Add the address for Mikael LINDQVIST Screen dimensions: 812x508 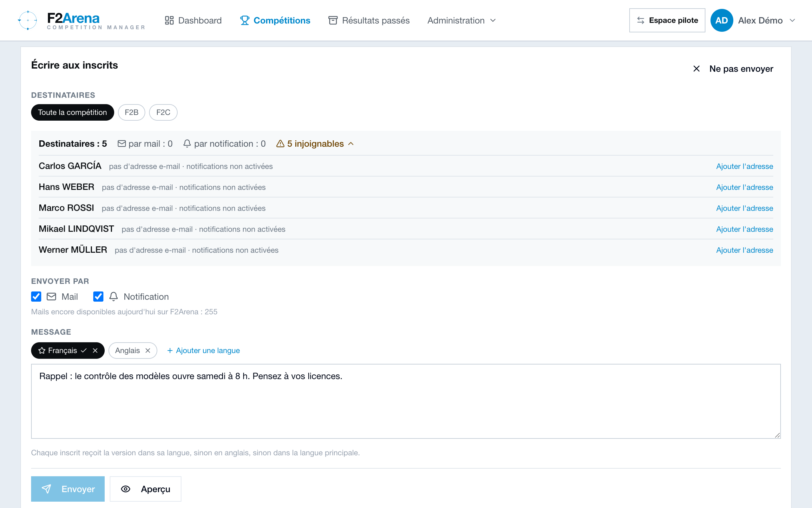[744, 229]
